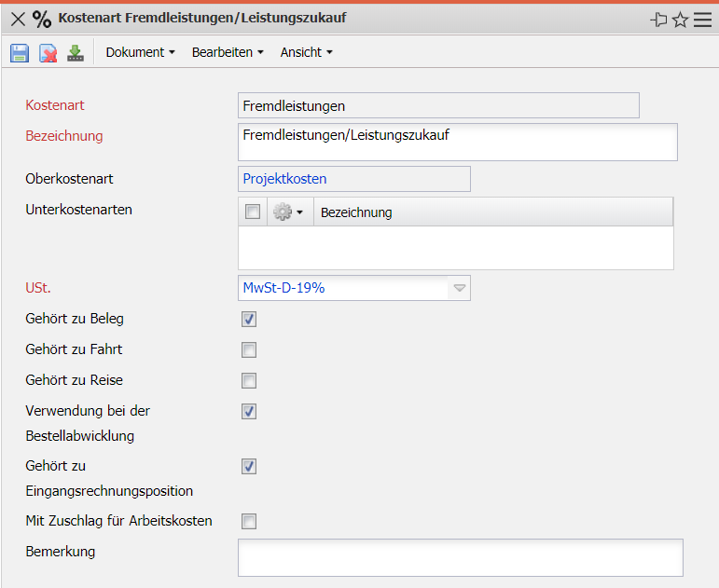
Task: Select all rows checkbox in Unterkostenarten header
Action: [253, 212]
